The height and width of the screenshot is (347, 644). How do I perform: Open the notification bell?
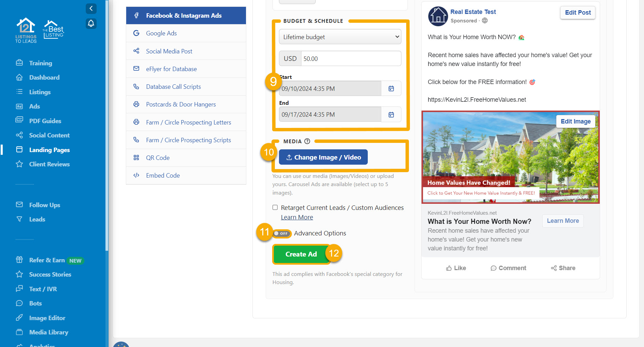pos(91,23)
